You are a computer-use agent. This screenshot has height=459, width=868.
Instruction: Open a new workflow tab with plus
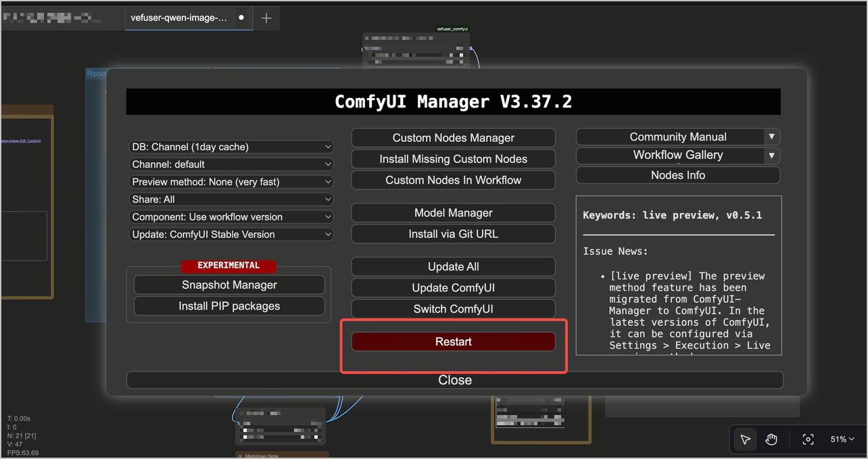[266, 18]
